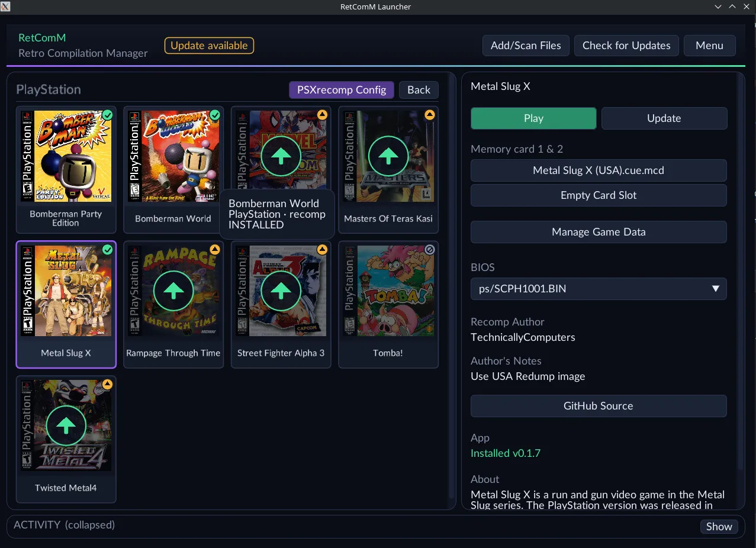Click the RetComM logo text
756x548 pixels.
pyautogui.click(x=42, y=38)
